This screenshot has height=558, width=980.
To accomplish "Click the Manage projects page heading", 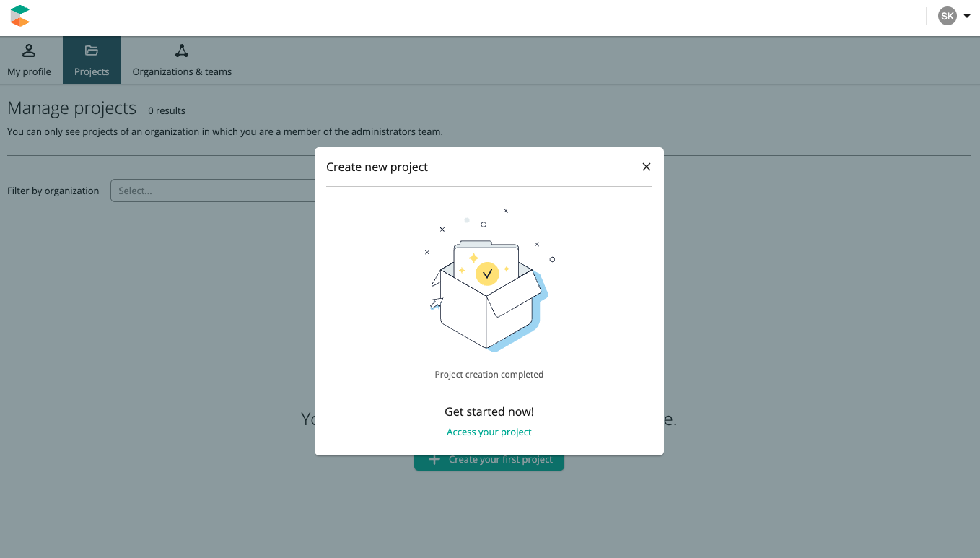I will [x=71, y=108].
